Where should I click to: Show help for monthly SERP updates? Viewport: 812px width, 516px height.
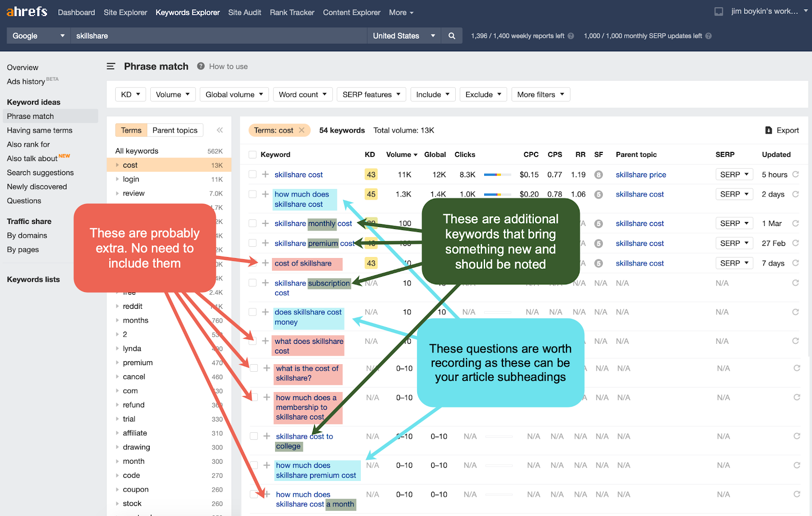[x=708, y=36]
